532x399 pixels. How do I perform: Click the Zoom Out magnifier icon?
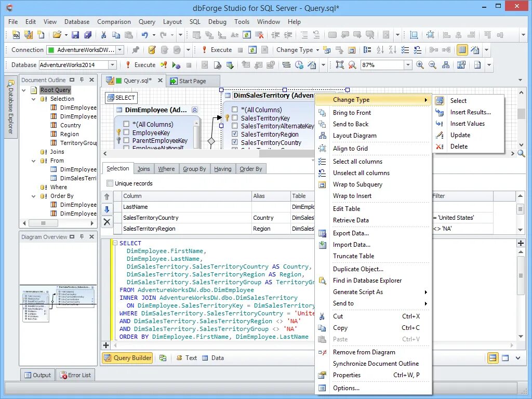pos(432,65)
